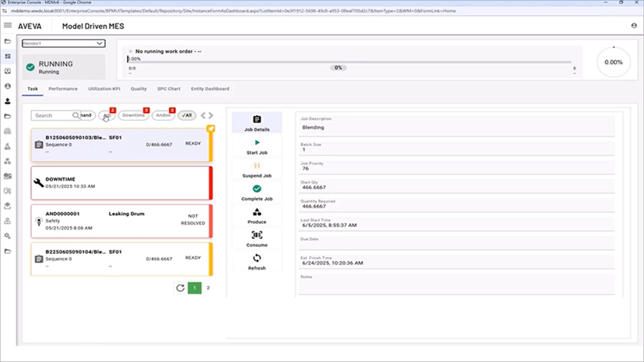Go to page 2 of task list

pyautogui.click(x=208, y=288)
